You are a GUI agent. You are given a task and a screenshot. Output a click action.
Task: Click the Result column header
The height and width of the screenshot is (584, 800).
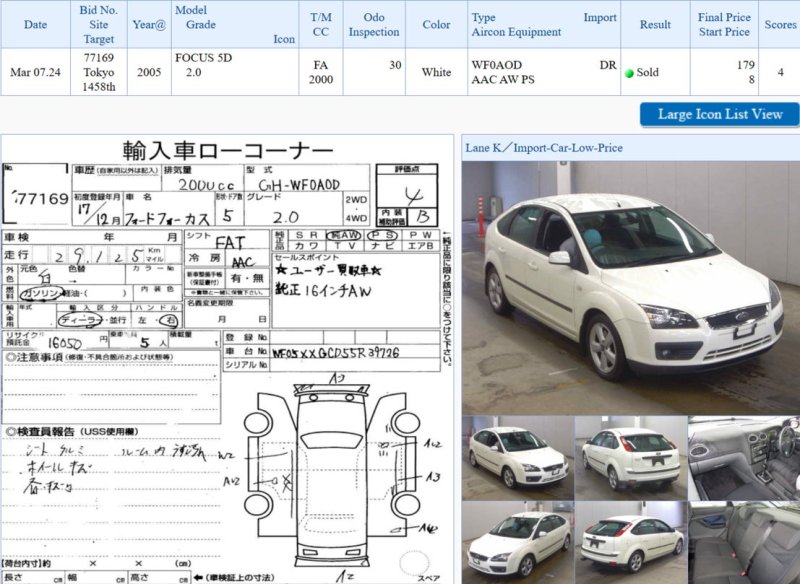tap(655, 25)
